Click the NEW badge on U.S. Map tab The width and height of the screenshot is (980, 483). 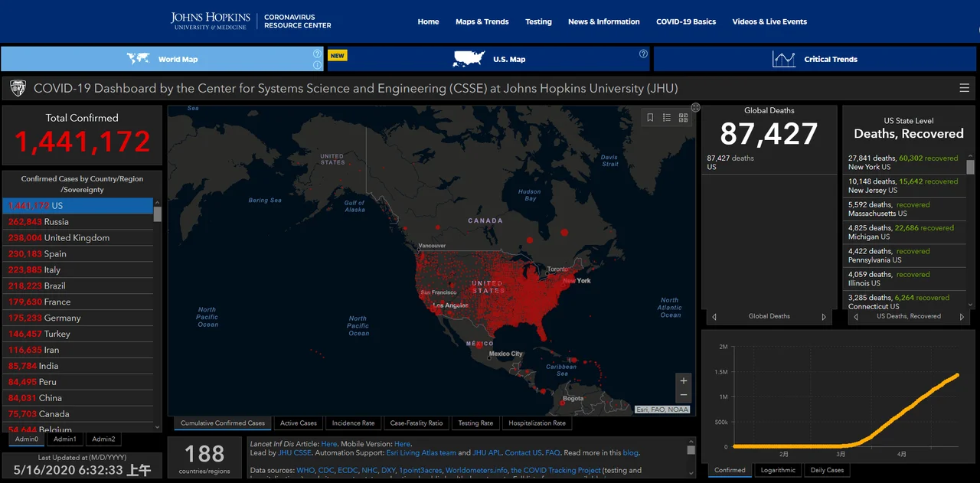[x=337, y=55]
